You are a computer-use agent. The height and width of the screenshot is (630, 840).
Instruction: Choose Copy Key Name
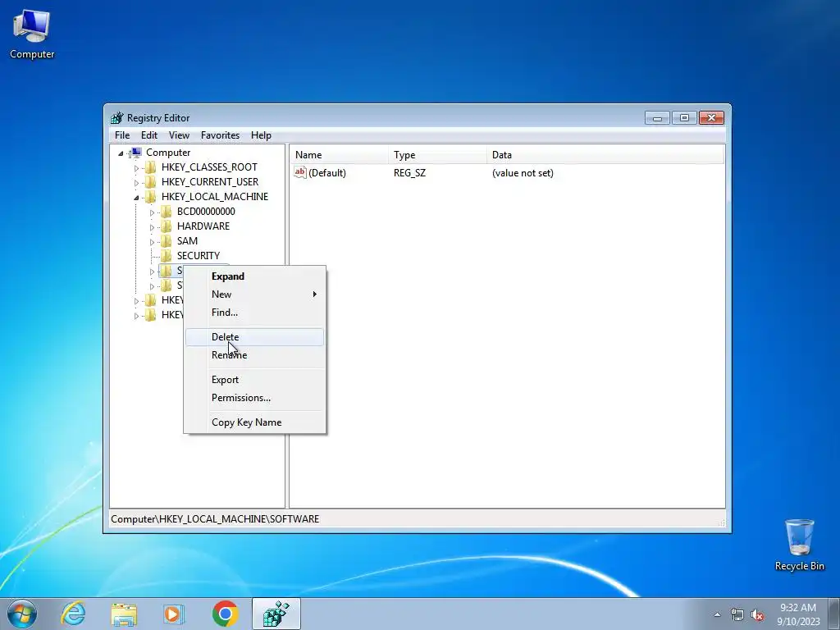click(x=254, y=422)
